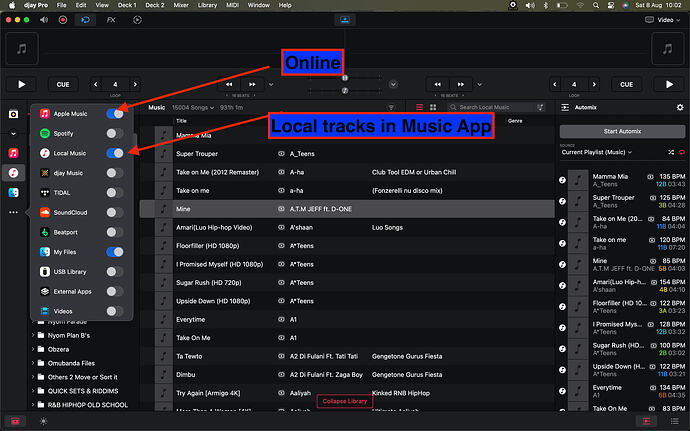Open the MIDI menu
690x431 pixels.
tap(232, 5)
